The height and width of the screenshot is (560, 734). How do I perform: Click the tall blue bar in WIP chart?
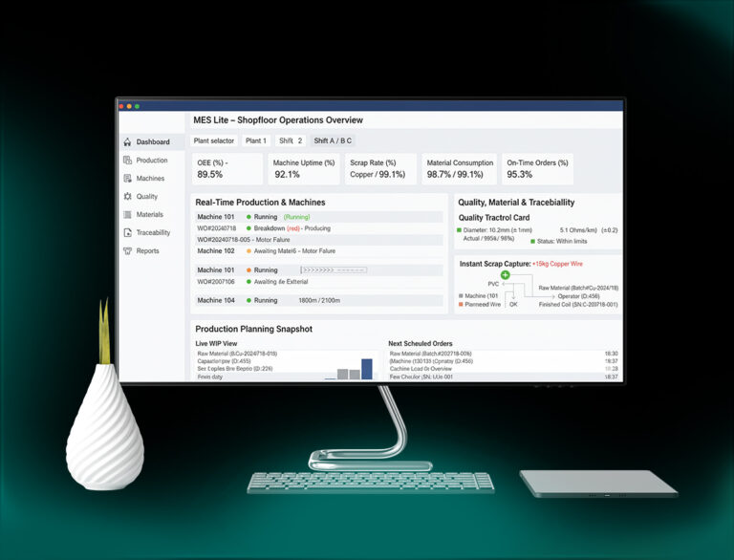pyautogui.click(x=367, y=369)
